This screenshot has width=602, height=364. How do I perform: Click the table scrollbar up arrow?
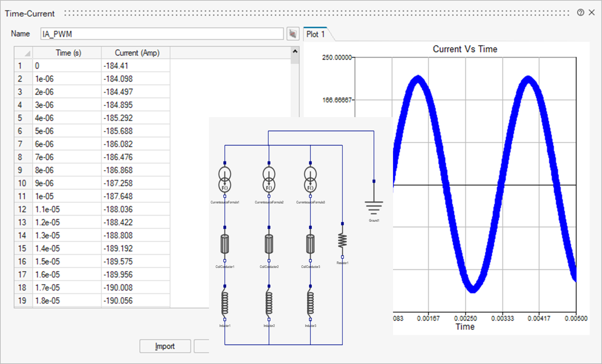click(x=295, y=52)
